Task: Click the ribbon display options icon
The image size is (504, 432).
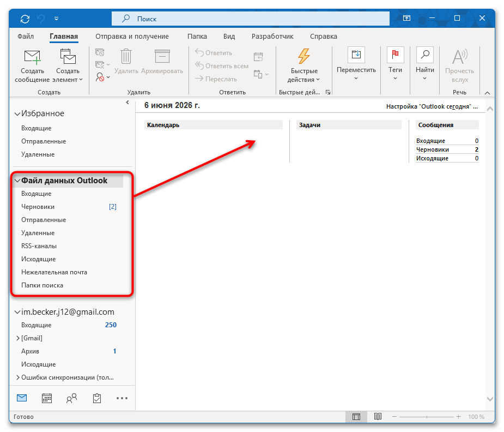Action: (x=406, y=19)
